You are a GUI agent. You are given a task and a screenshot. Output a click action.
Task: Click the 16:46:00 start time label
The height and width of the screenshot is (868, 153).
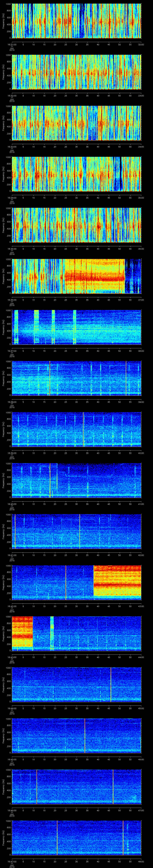(12, 810)
